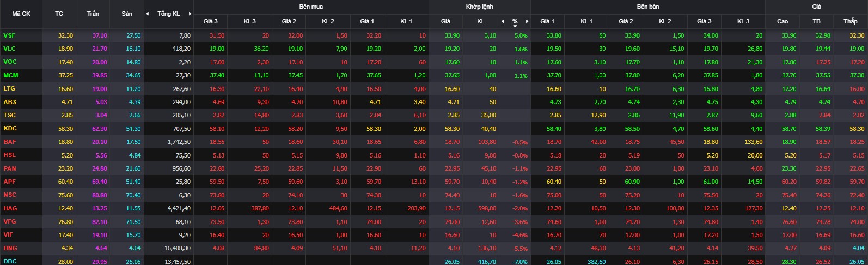Viewport: 868px width, 265px height.
Task: Click KL 1 header under Bên mua
Action: click(406, 21)
